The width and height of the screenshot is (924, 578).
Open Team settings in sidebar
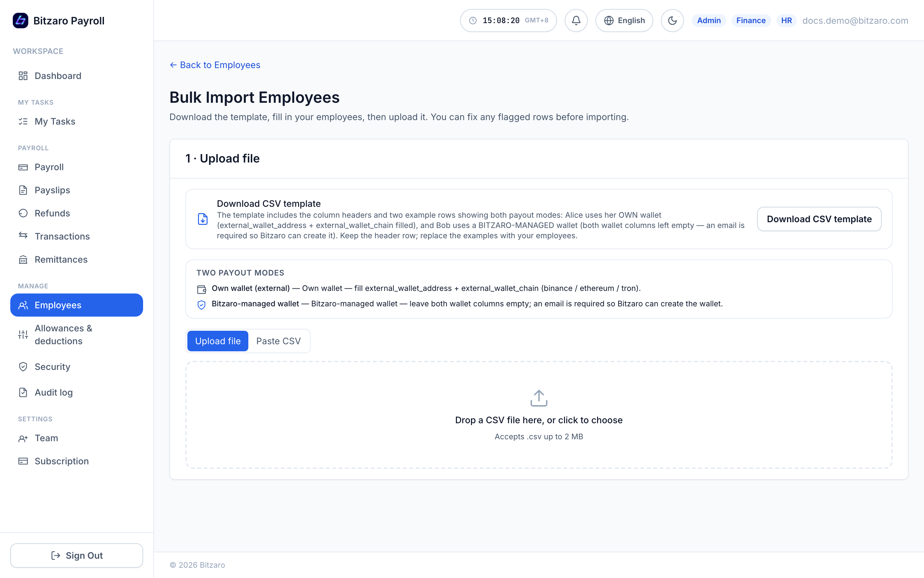[x=76, y=438]
